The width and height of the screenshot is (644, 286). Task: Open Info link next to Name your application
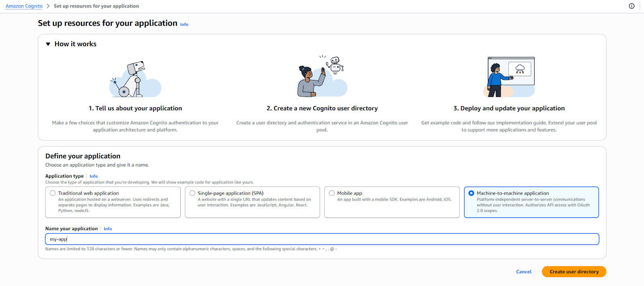point(108,229)
